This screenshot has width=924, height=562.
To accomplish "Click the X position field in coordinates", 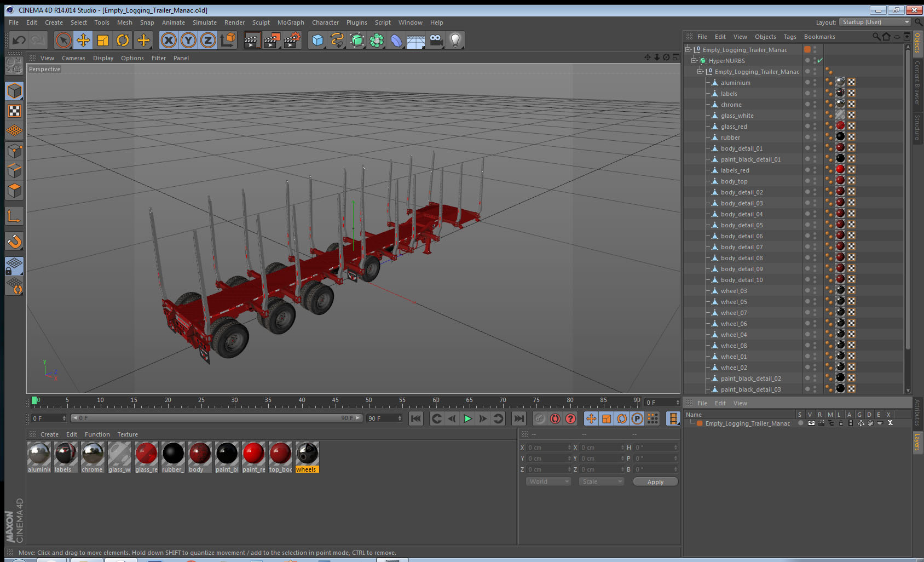I will (x=548, y=448).
